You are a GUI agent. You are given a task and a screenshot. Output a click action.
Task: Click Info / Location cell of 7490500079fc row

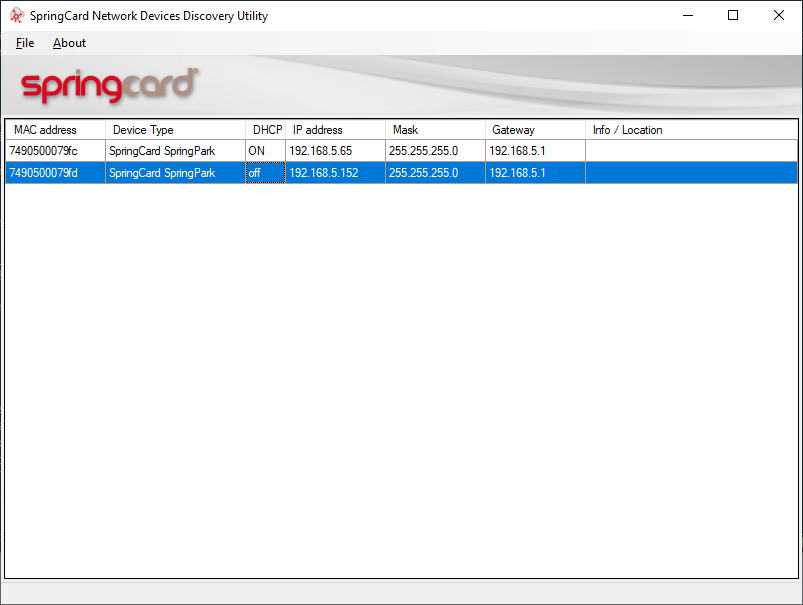click(x=691, y=151)
